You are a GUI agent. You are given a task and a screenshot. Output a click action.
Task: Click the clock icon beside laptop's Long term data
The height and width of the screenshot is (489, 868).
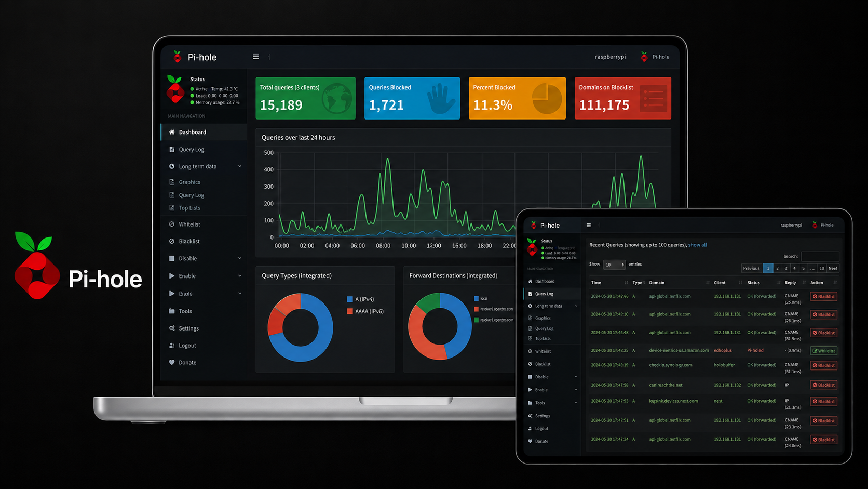172,166
